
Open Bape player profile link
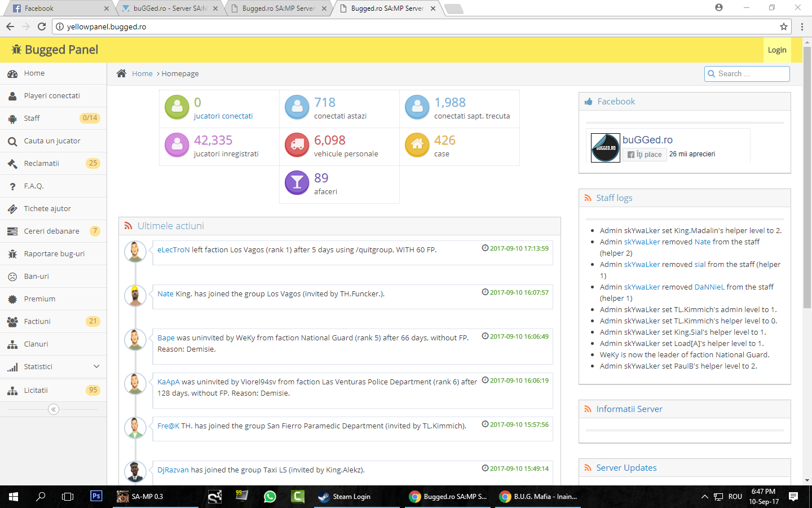tap(166, 338)
